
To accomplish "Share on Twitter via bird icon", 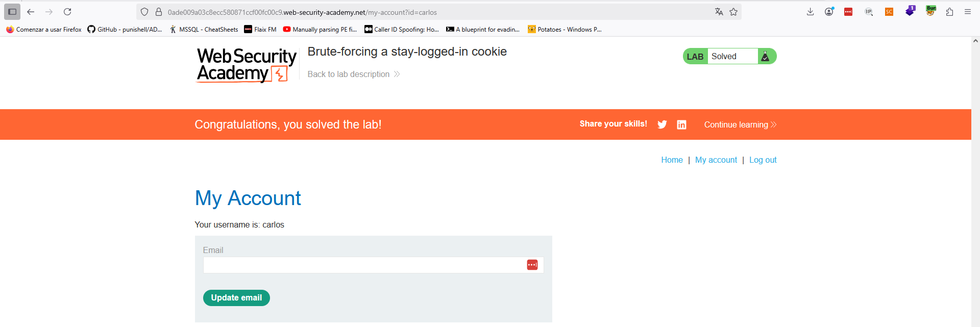I will point(662,124).
